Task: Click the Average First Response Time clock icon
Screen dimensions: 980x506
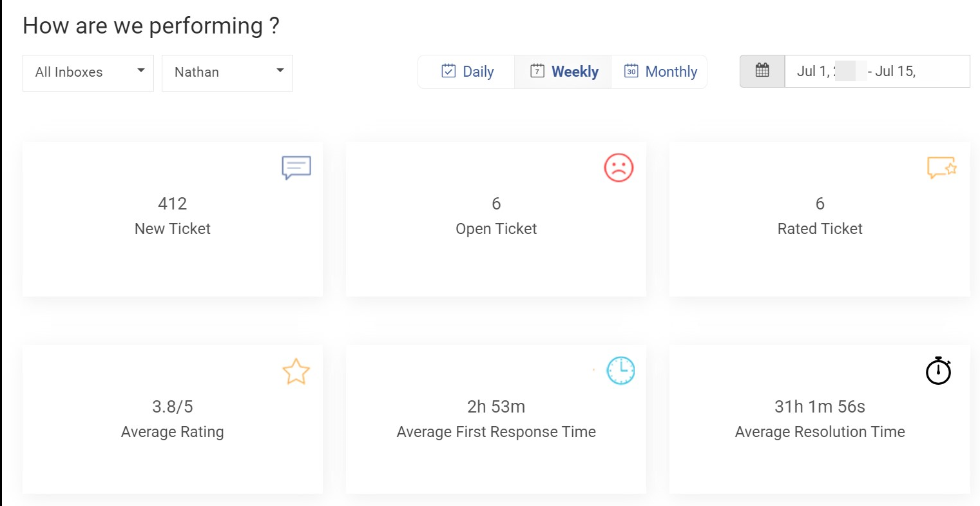Action: click(x=620, y=370)
